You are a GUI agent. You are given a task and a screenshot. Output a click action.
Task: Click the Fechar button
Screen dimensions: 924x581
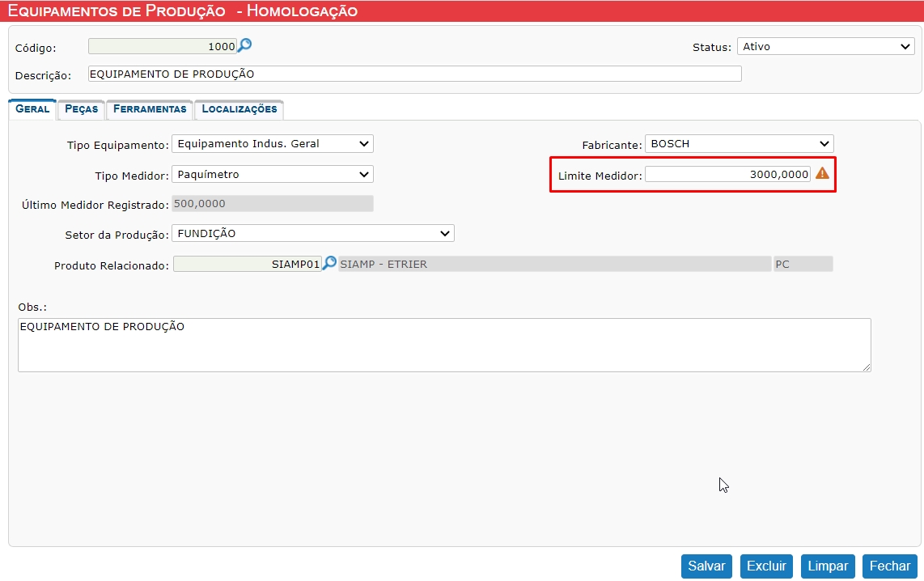click(890, 566)
